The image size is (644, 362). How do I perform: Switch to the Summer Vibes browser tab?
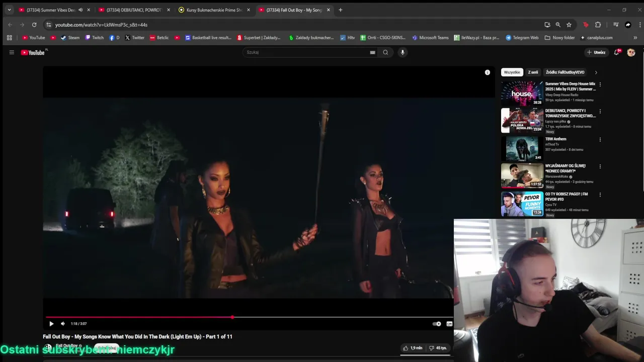point(54,10)
